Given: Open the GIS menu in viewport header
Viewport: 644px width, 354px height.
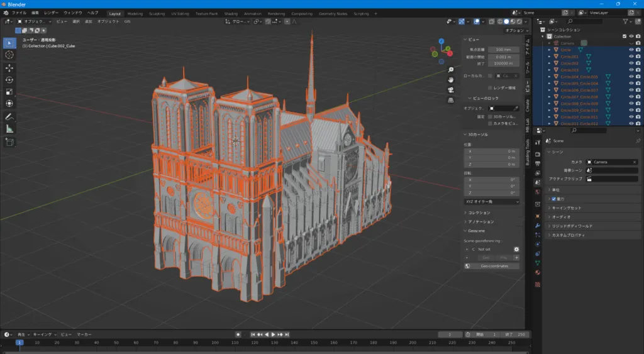Looking at the screenshot, I should [127, 21].
